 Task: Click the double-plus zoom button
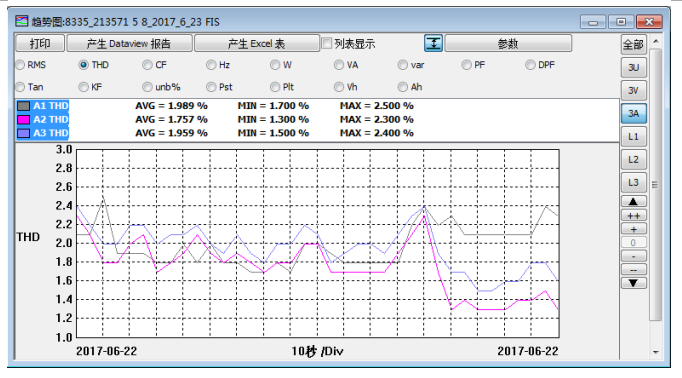coord(633,215)
